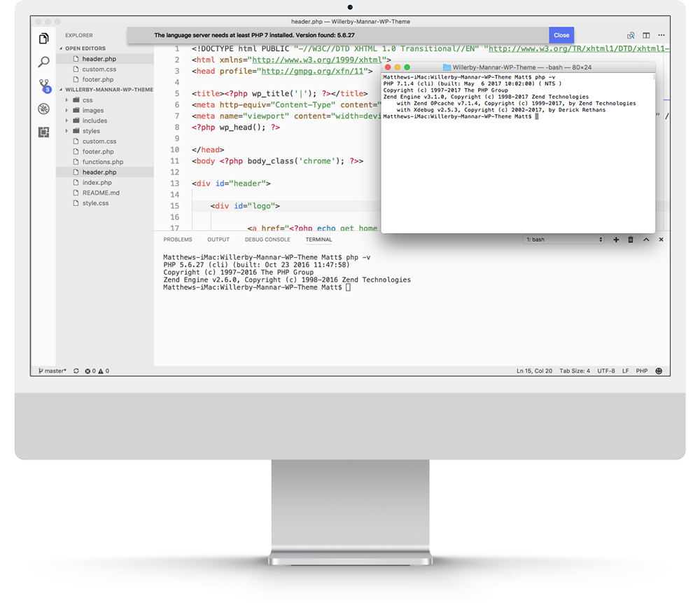
Task: Click the master* branch indicator in status bar
Action: pos(52,370)
